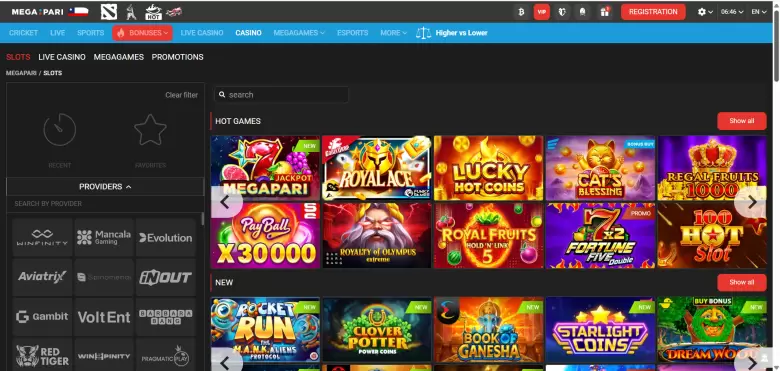Open the cricket batsman shortcut icon

coord(131,11)
